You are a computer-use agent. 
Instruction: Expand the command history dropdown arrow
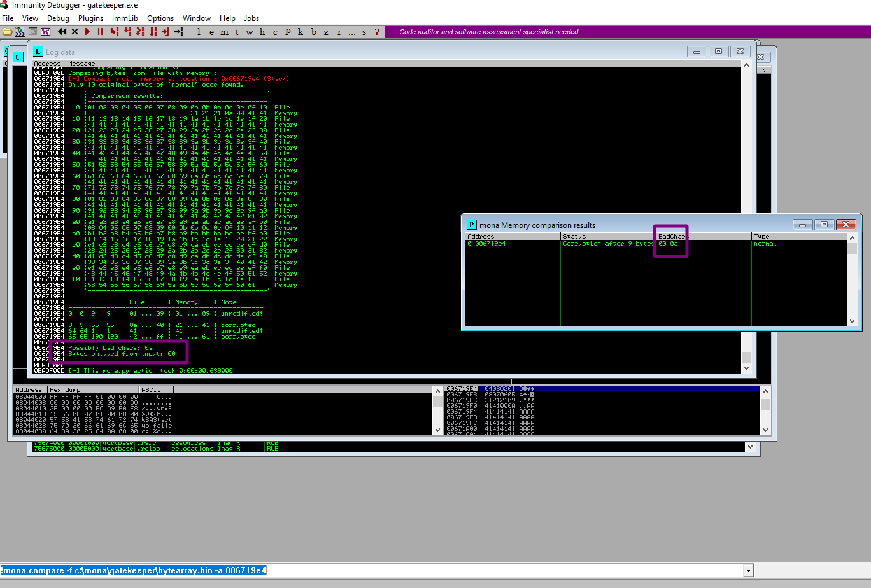[x=748, y=571]
